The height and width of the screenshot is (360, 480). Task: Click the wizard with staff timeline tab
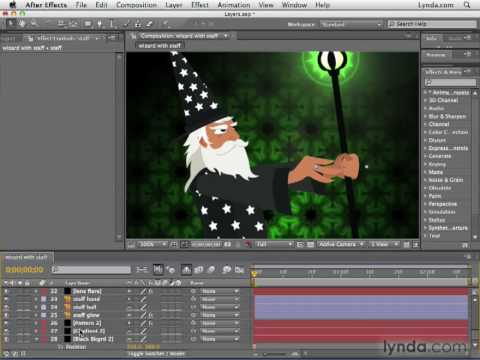pyautogui.click(x=26, y=257)
